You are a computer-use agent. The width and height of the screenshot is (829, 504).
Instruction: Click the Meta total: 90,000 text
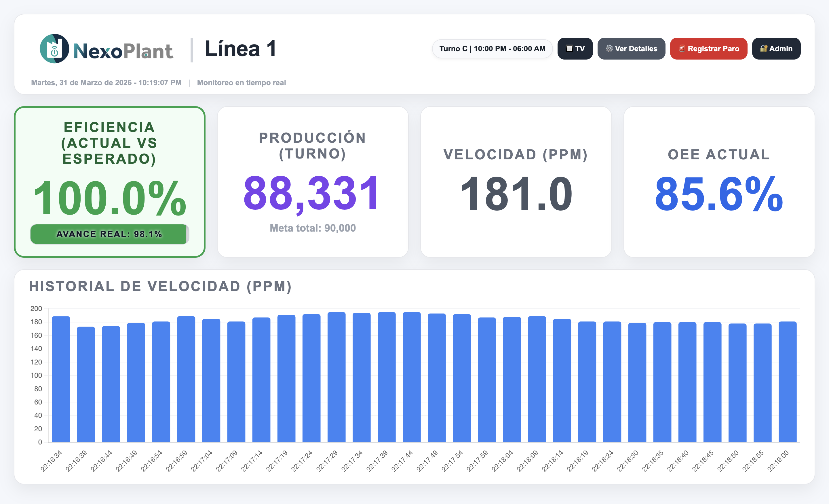tap(312, 228)
